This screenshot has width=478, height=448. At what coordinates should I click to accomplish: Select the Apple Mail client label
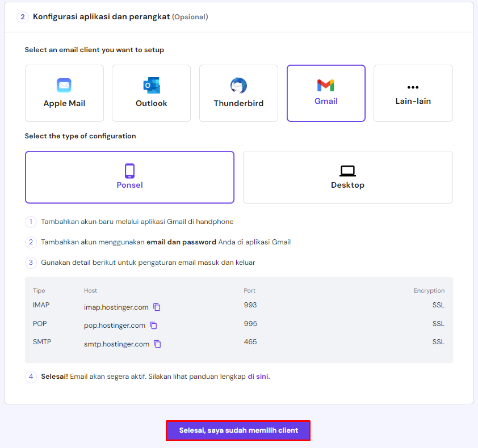tap(64, 104)
